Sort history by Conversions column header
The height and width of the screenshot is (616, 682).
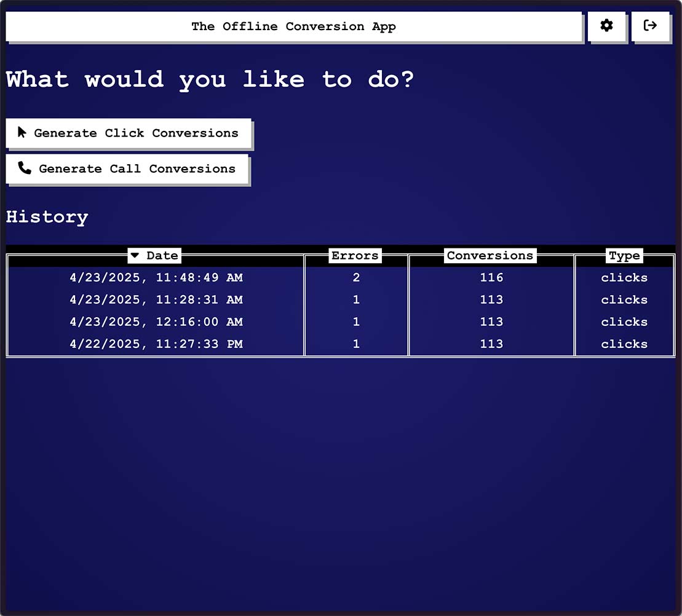pos(490,256)
